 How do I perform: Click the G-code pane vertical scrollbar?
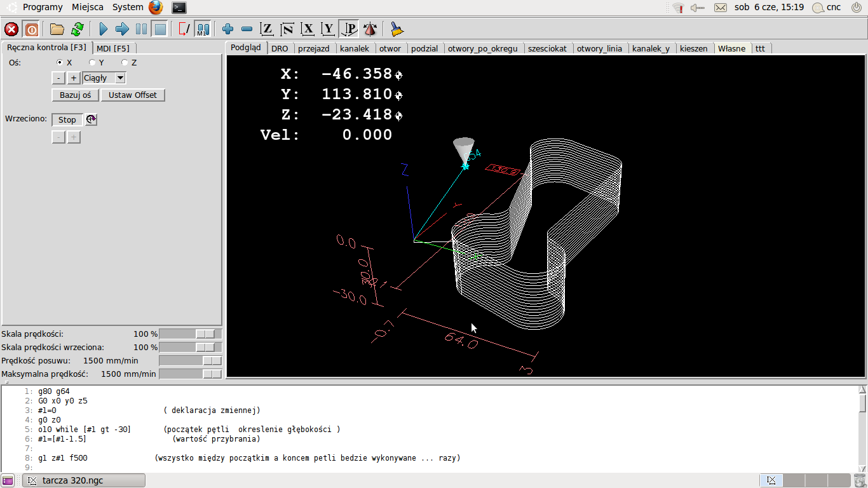tap(862, 429)
